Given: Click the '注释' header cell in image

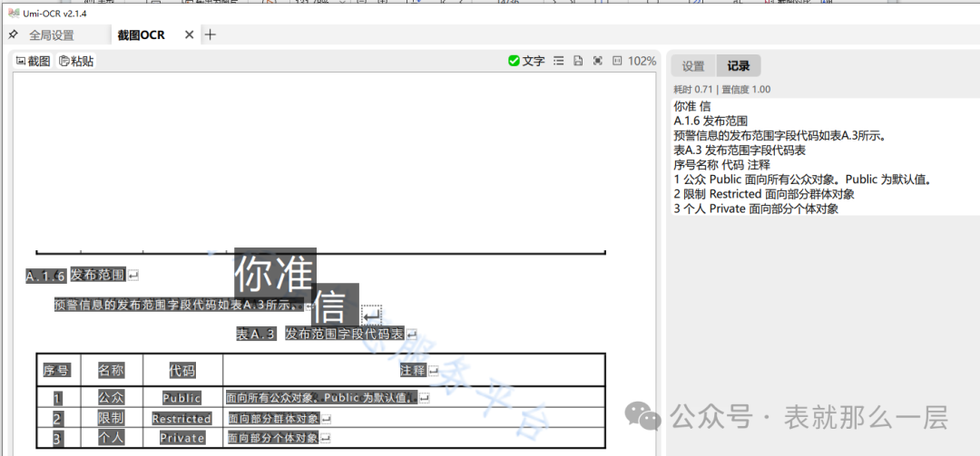Looking at the screenshot, I should [413, 371].
